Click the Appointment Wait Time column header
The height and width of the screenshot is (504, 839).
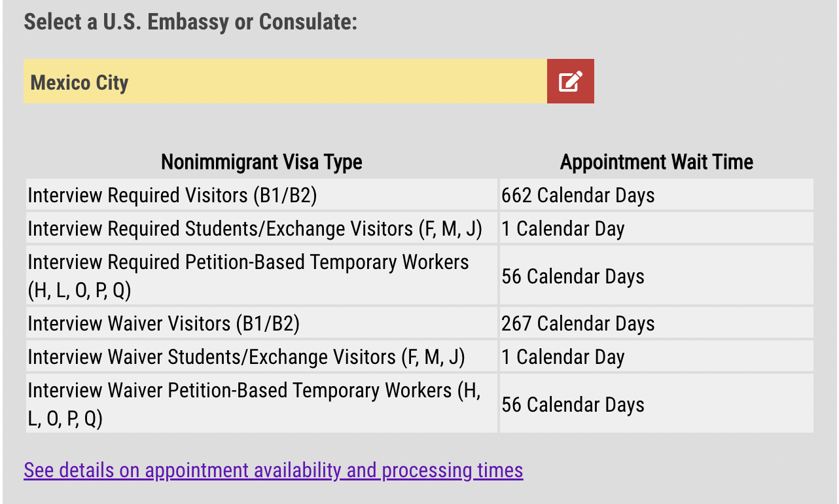point(656,162)
